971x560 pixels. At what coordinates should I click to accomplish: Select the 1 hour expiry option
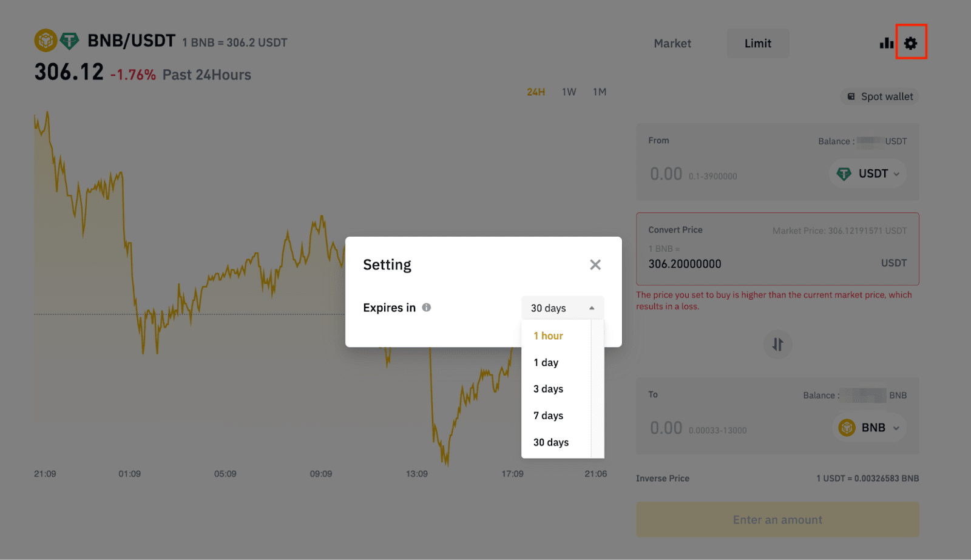(549, 336)
